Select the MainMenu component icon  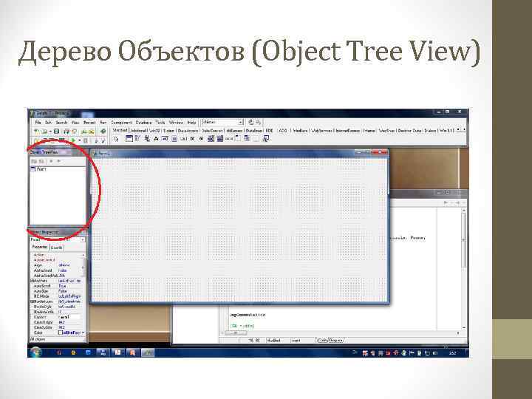[137, 138]
